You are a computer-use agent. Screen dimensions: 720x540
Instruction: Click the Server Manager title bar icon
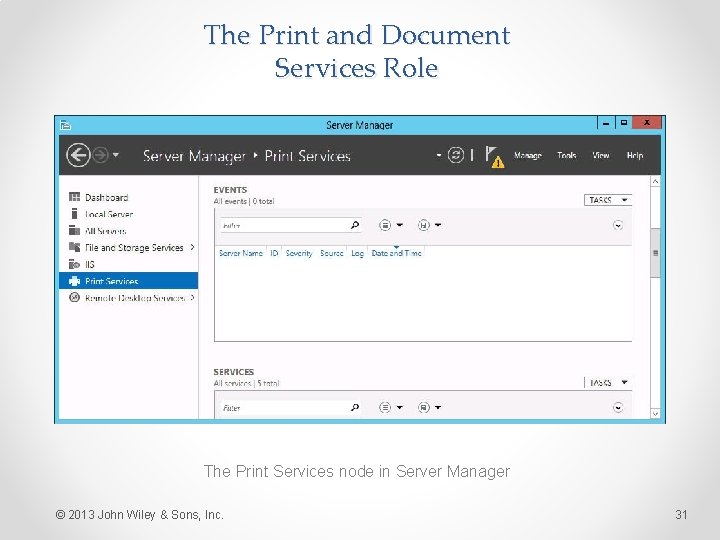tap(66, 125)
